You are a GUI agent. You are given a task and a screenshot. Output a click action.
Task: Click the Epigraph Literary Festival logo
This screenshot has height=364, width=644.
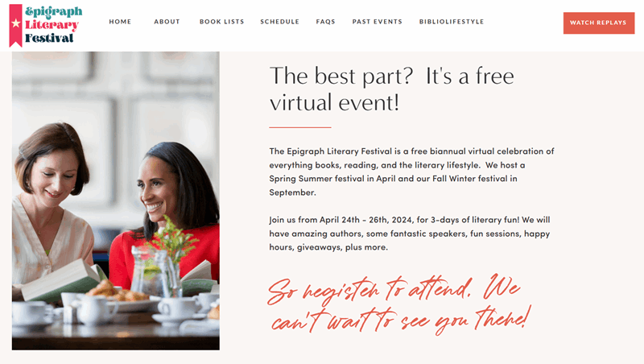click(x=46, y=26)
